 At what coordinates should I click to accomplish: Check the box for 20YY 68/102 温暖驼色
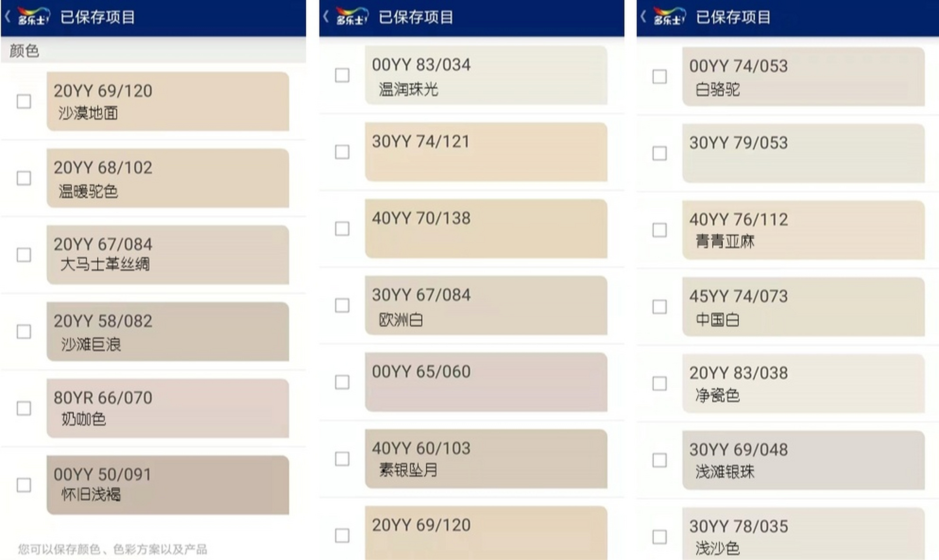[x=24, y=178]
